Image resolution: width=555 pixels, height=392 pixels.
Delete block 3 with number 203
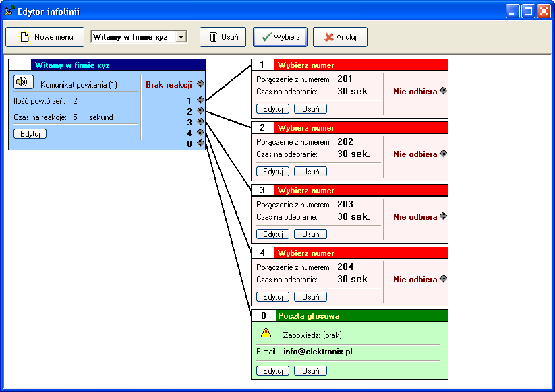[310, 234]
